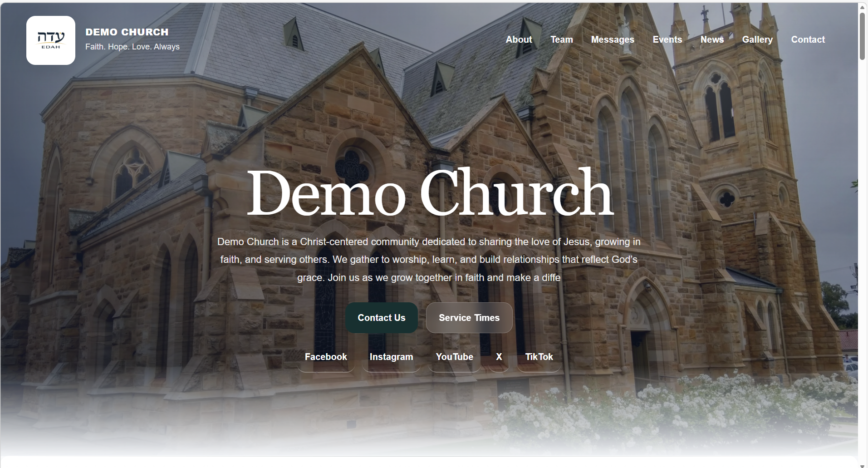Open the About page from navigation
Viewport: 868px width, 468px height.
(519, 39)
